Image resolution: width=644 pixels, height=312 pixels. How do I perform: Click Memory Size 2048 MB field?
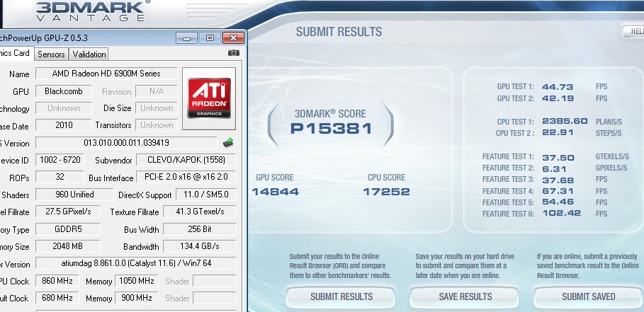click(68, 246)
